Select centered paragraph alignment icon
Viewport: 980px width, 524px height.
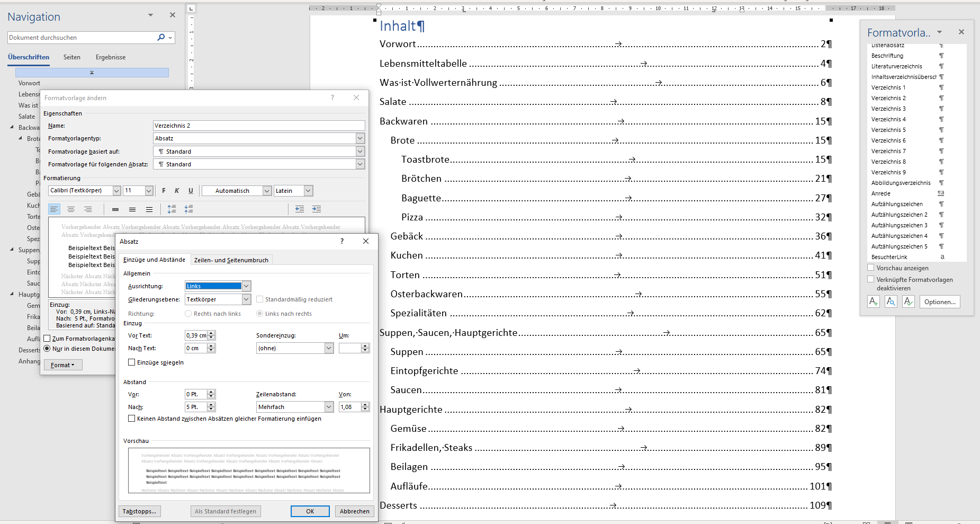point(71,209)
